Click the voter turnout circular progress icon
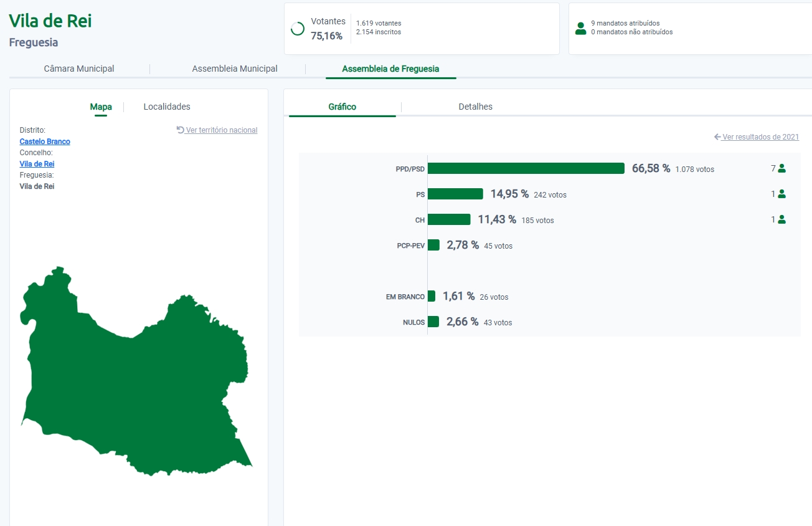The height and width of the screenshot is (526, 812). click(298, 29)
